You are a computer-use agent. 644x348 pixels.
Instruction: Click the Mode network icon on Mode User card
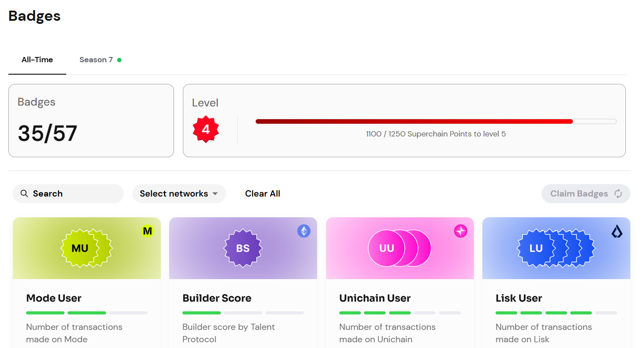[148, 231]
